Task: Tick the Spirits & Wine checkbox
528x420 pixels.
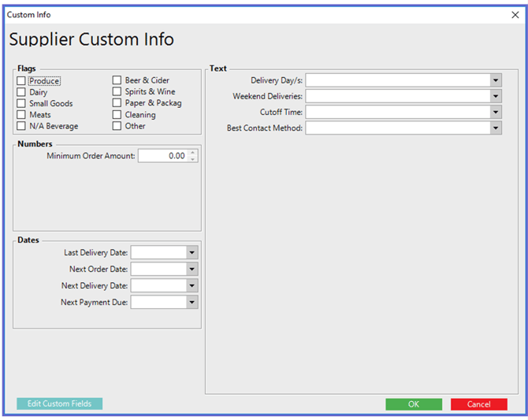Action: pyautogui.click(x=117, y=91)
